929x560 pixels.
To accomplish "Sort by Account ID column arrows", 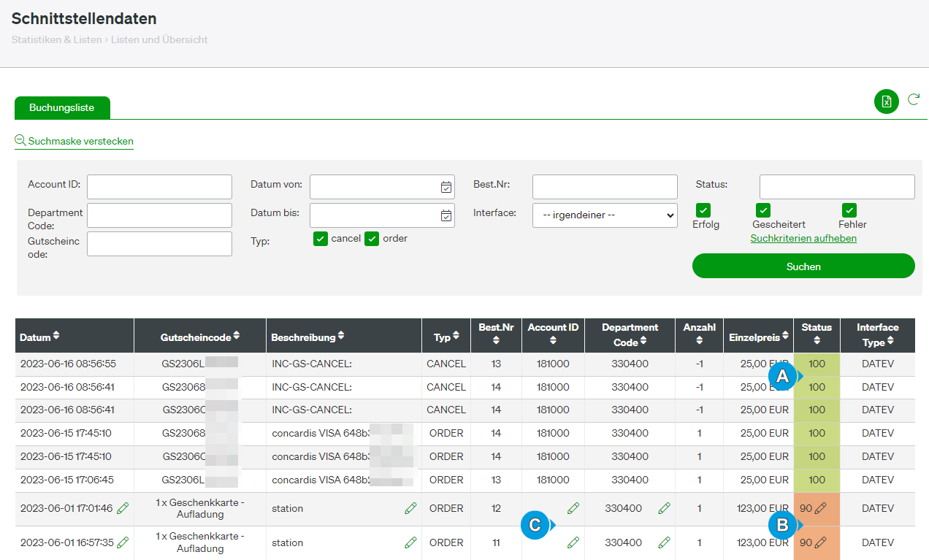I will pos(553,340).
